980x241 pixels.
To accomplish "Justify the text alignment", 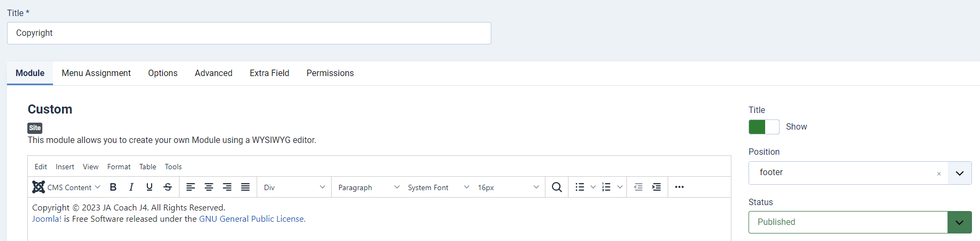I will [x=245, y=187].
